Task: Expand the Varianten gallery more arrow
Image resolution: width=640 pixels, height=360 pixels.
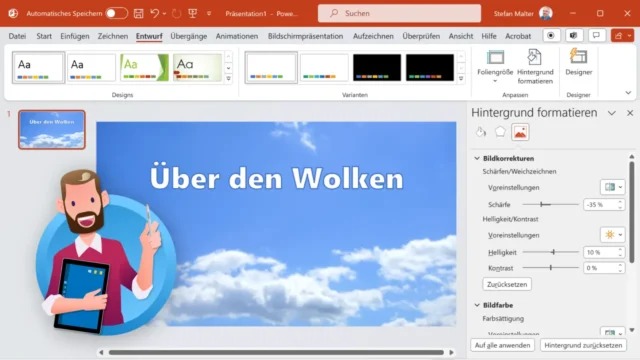Action: [x=461, y=78]
